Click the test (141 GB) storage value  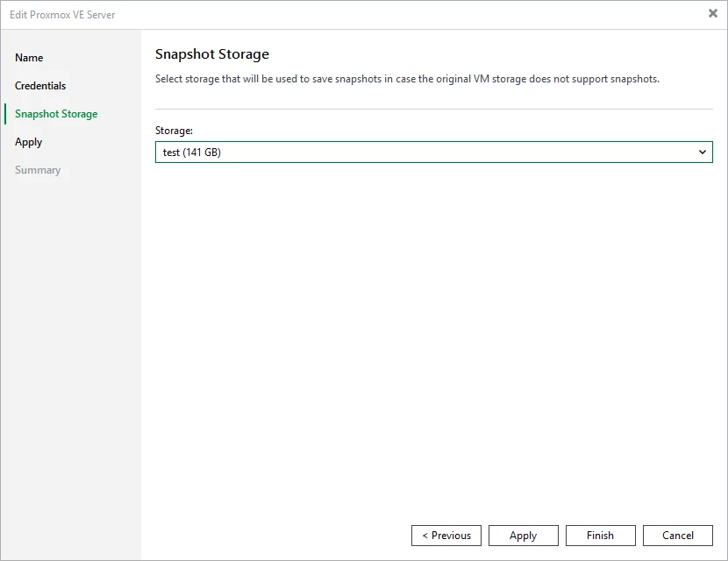pyautogui.click(x=192, y=153)
